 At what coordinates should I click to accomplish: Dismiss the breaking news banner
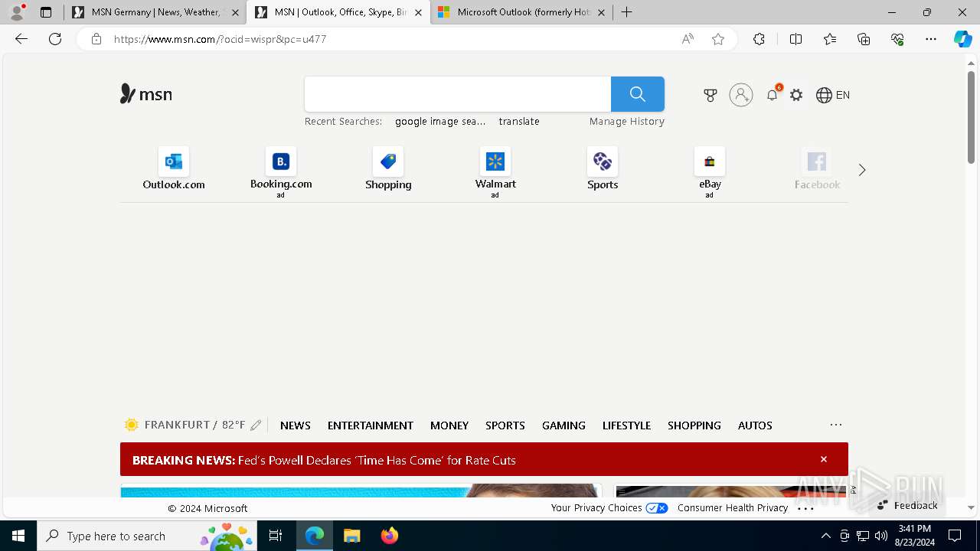[x=824, y=459]
